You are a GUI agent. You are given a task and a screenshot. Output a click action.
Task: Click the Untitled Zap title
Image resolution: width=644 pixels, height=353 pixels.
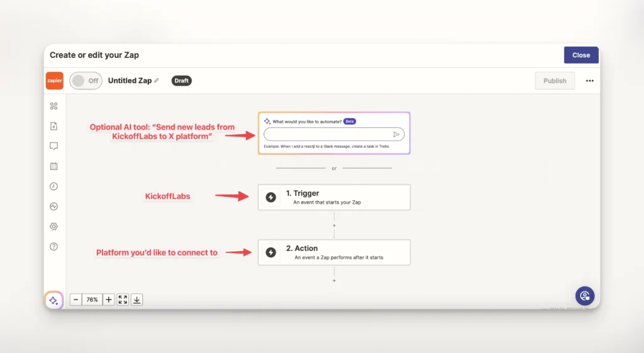point(130,81)
